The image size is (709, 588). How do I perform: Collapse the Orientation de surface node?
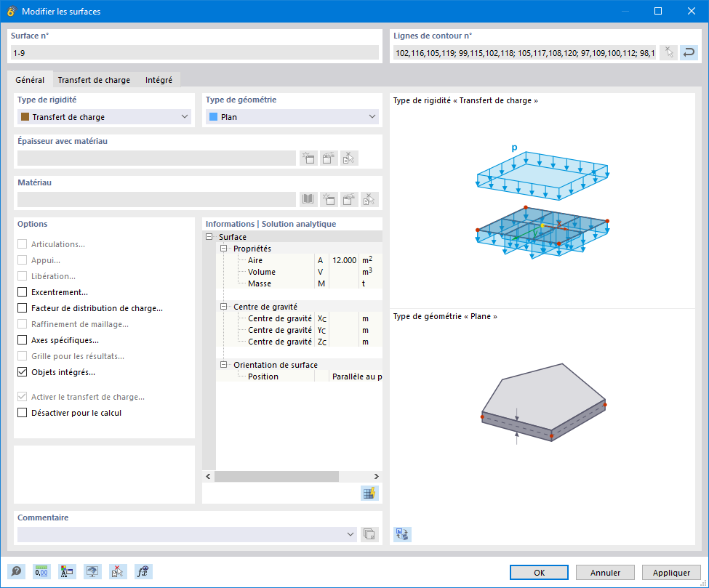(x=223, y=365)
